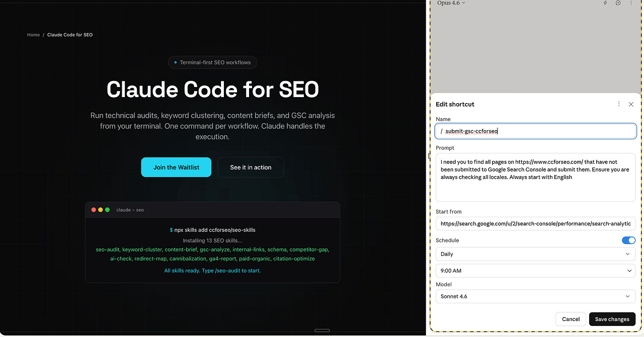Click the Claude Code for SEO main heading

(x=213, y=90)
